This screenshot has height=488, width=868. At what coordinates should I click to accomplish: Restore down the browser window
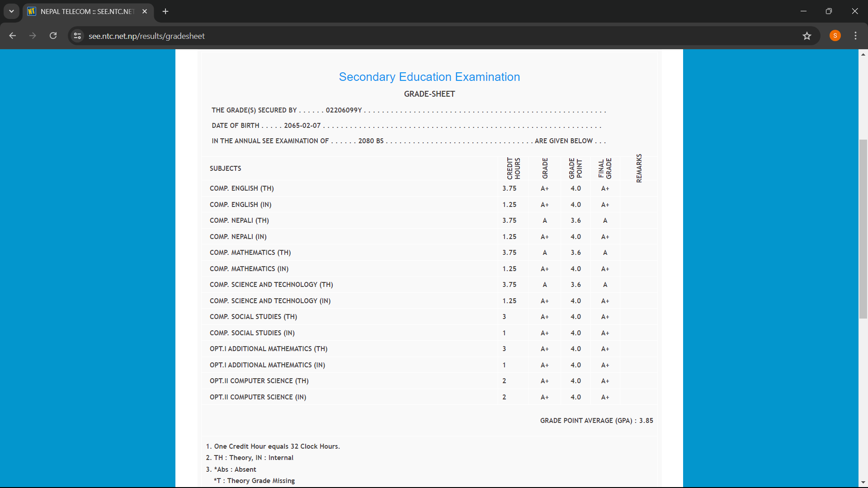829,11
